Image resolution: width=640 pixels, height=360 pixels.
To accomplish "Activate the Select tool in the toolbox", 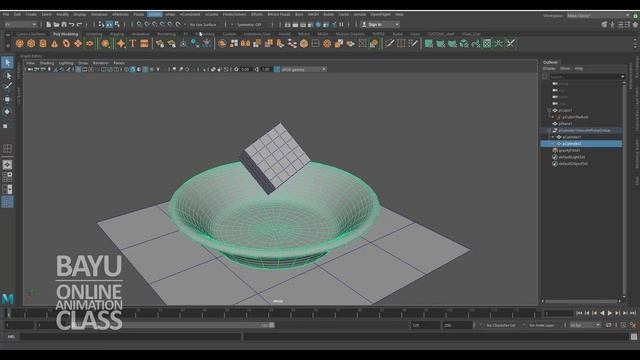I will point(7,62).
